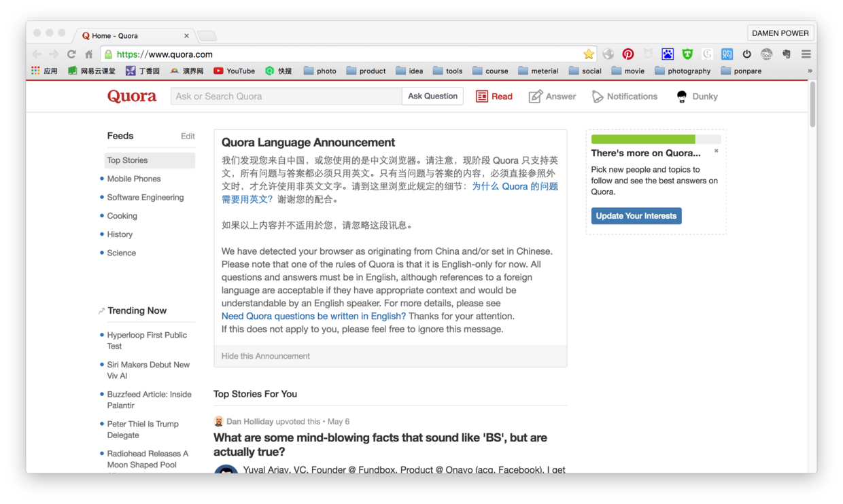Open the Pinterest extension
This screenshot has width=843, height=504.
pos(628,54)
